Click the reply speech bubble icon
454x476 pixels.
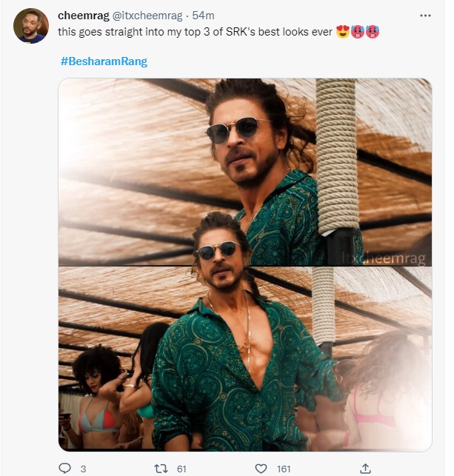[64, 468]
